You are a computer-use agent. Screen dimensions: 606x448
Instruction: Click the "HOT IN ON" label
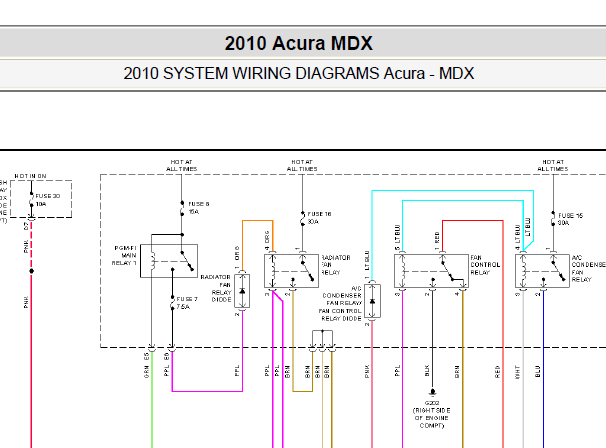click(x=31, y=176)
